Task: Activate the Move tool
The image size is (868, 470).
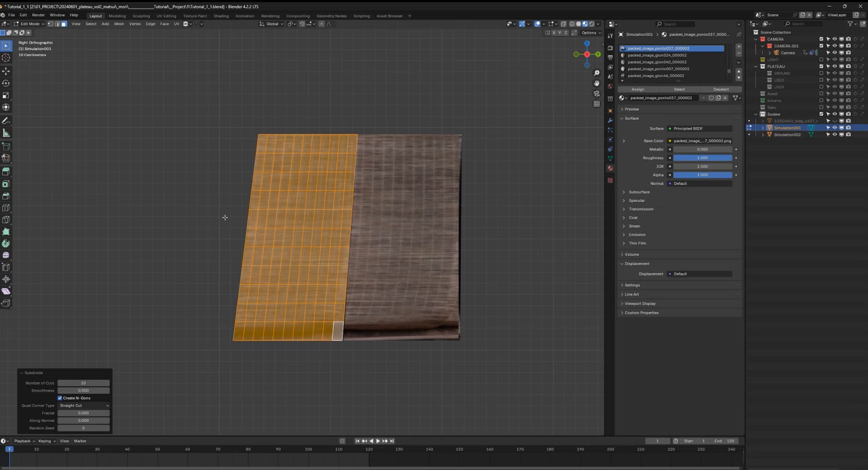Action: 6,71
